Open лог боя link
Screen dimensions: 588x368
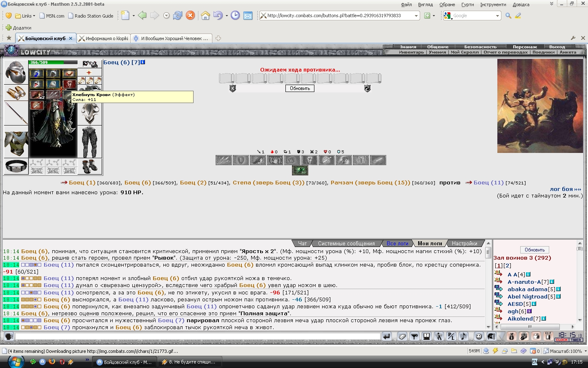(565, 189)
